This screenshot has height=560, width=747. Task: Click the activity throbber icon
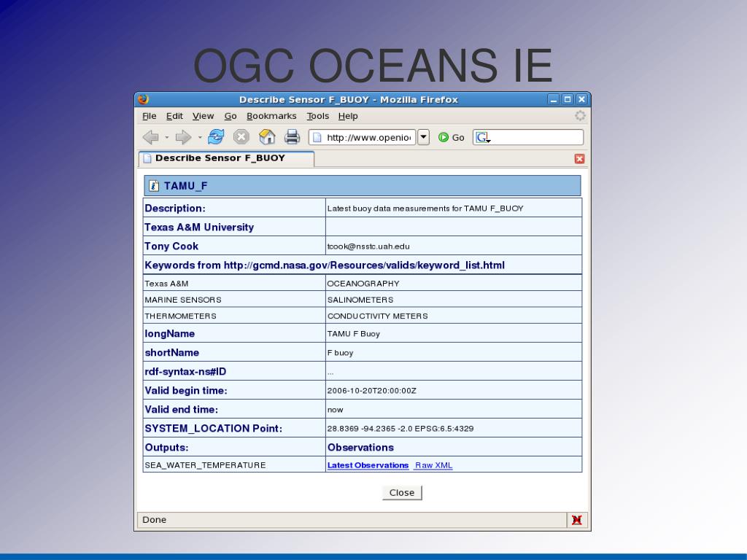point(580,116)
